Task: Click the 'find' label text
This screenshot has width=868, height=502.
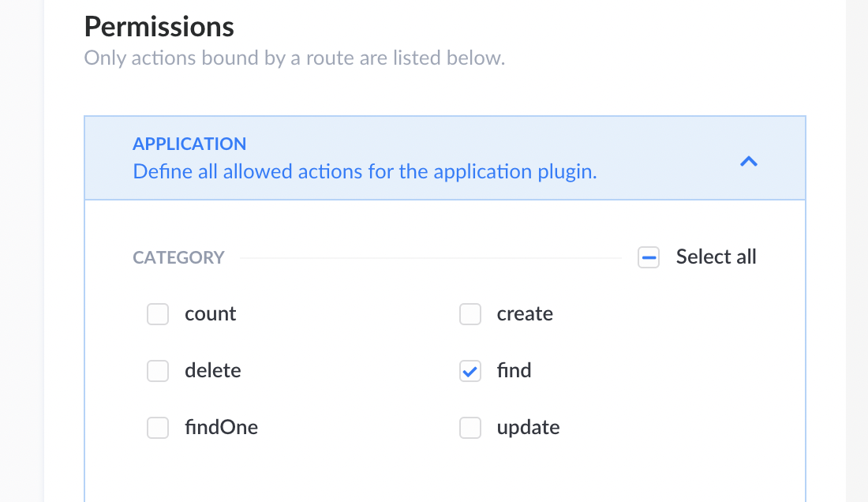Action: (x=514, y=371)
